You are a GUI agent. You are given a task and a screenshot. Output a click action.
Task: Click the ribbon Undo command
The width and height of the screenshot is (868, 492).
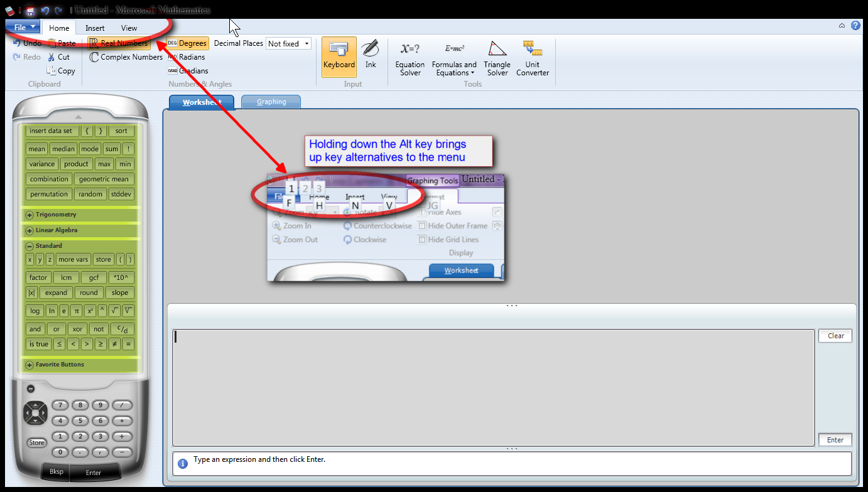point(27,43)
